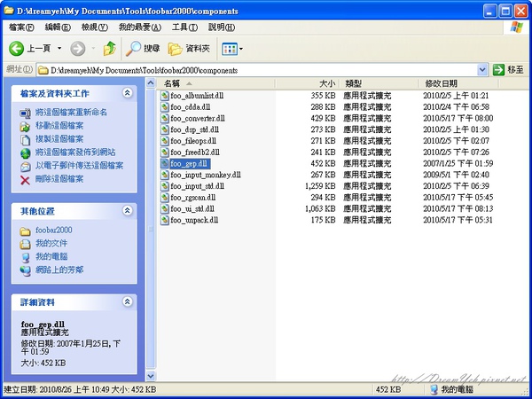Click the title bar folder icon
This screenshot has height=399, width=532.
9,11
